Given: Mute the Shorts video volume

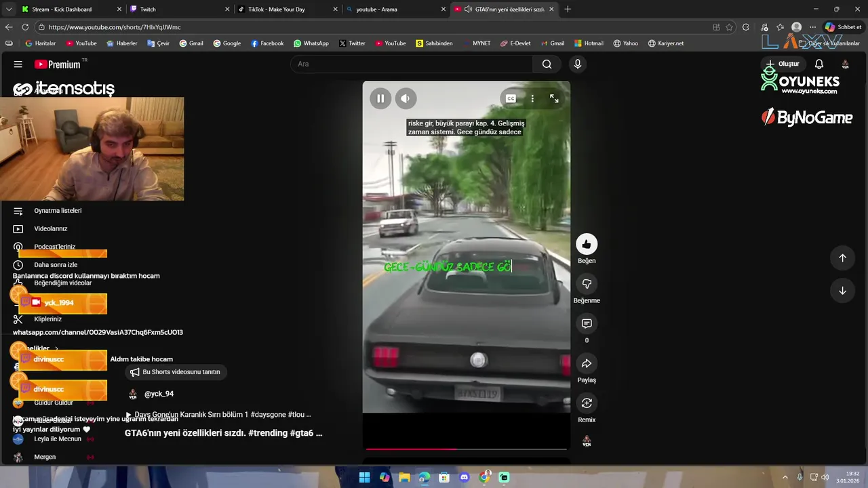Looking at the screenshot, I should (x=405, y=98).
